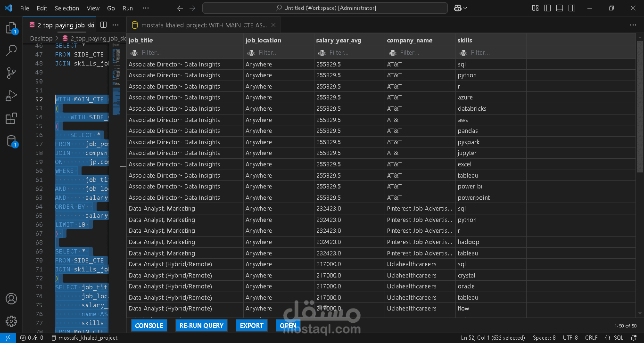Close the mostafa_khaled_project results tab
This screenshot has width=644, height=343.
(273, 25)
